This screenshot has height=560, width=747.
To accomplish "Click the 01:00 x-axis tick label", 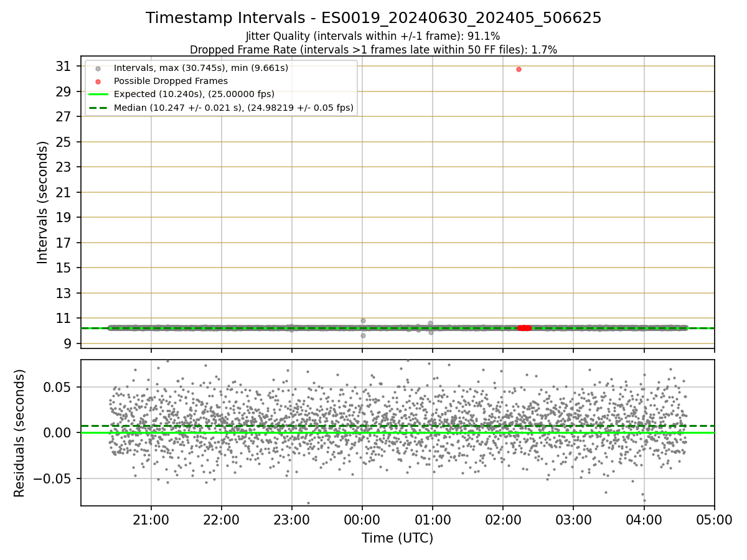I will (x=433, y=520).
